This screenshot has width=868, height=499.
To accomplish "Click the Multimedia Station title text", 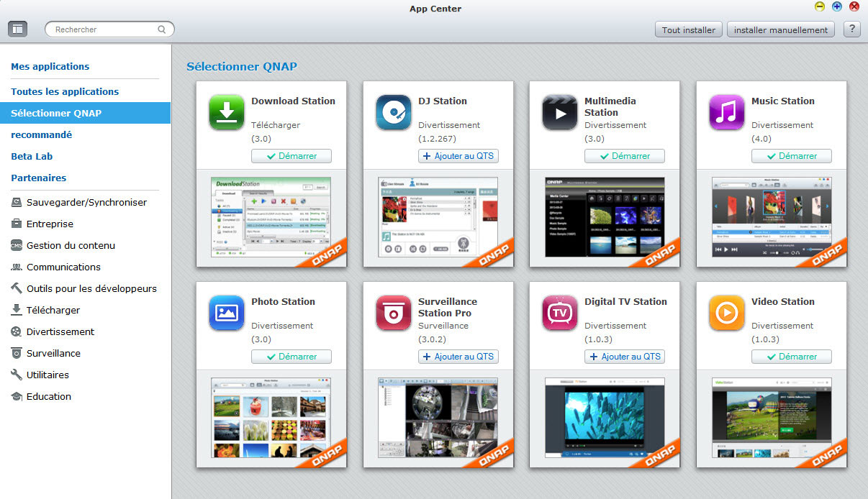I will (610, 107).
